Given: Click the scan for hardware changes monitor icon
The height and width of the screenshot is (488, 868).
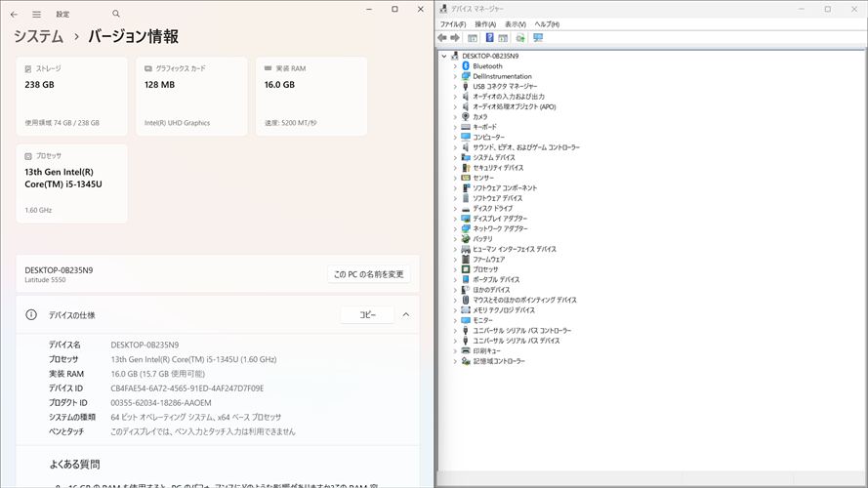Looking at the screenshot, I should [538, 38].
